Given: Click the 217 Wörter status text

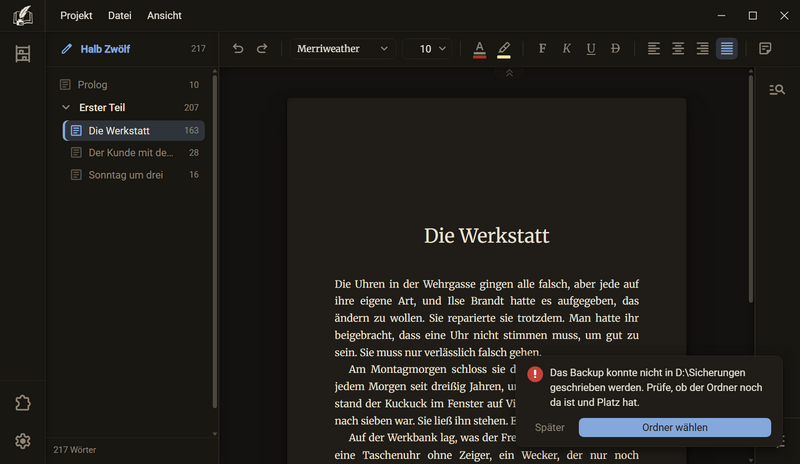Looking at the screenshot, I should [74, 450].
